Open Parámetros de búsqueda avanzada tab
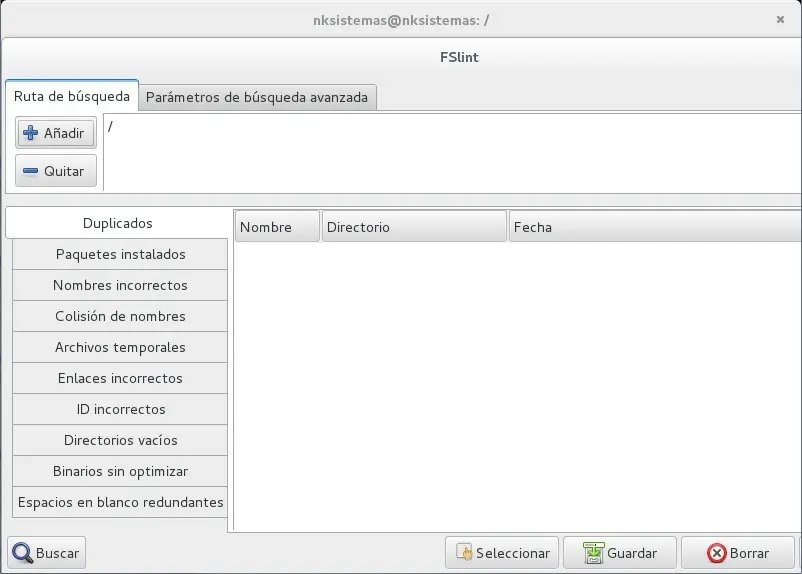Image resolution: width=802 pixels, height=574 pixels. point(257,97)
